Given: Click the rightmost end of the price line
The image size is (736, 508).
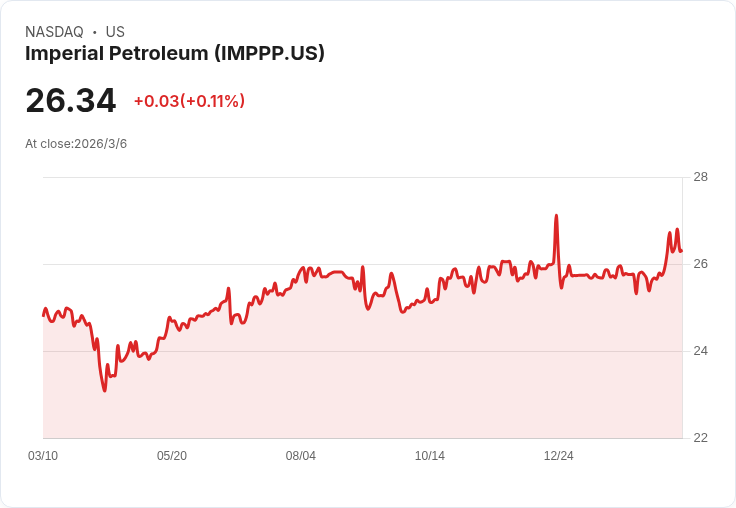Looking at the screenshot, I should click(x=682, y=251).
